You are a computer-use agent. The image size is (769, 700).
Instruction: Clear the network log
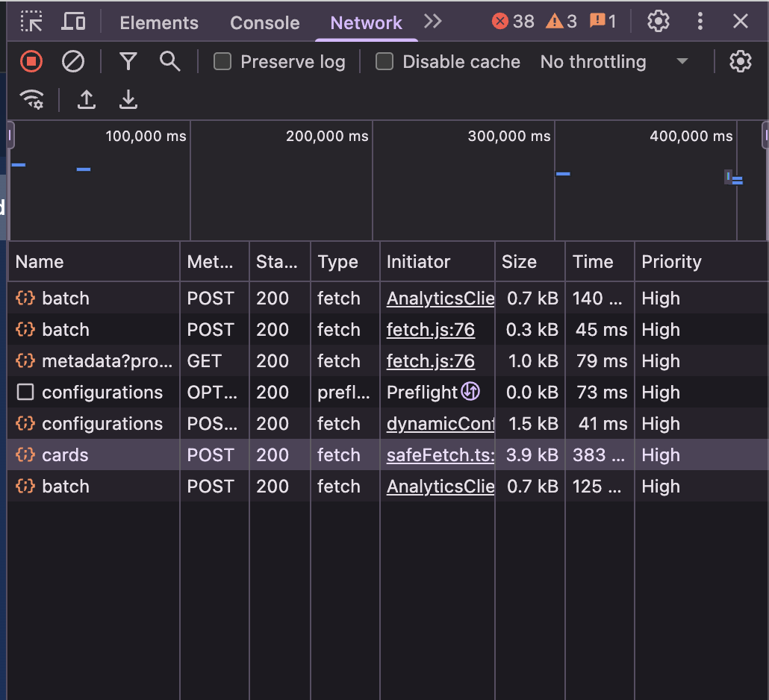pos(73,62)
